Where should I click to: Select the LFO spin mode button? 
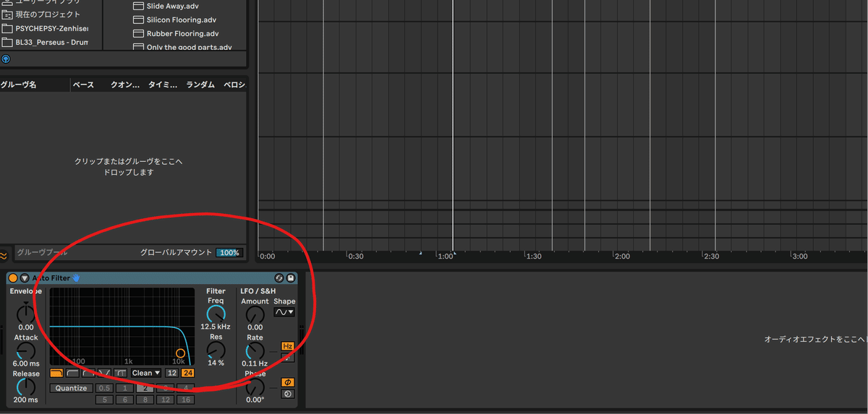pyautogui.click(x=287, y=394)
